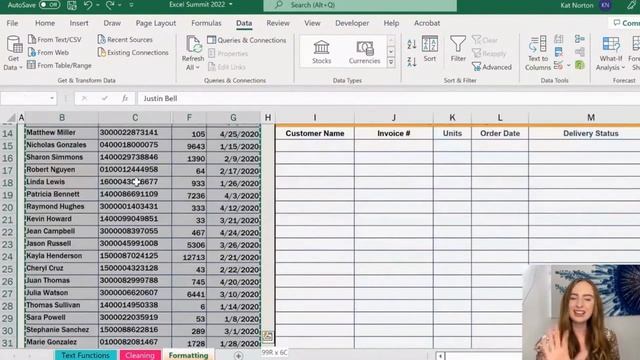Switch to the Home ribbon tab

click(45, 23)
